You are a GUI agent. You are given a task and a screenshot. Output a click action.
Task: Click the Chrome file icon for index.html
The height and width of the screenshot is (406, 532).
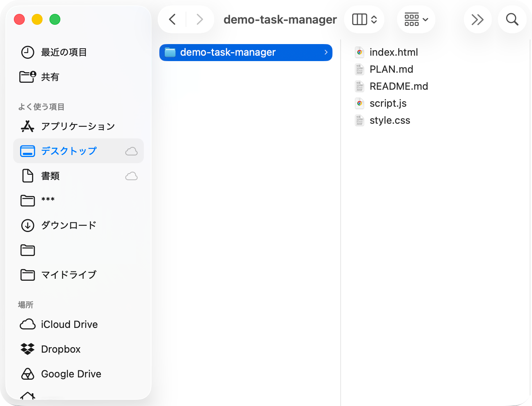pos(360,52)
